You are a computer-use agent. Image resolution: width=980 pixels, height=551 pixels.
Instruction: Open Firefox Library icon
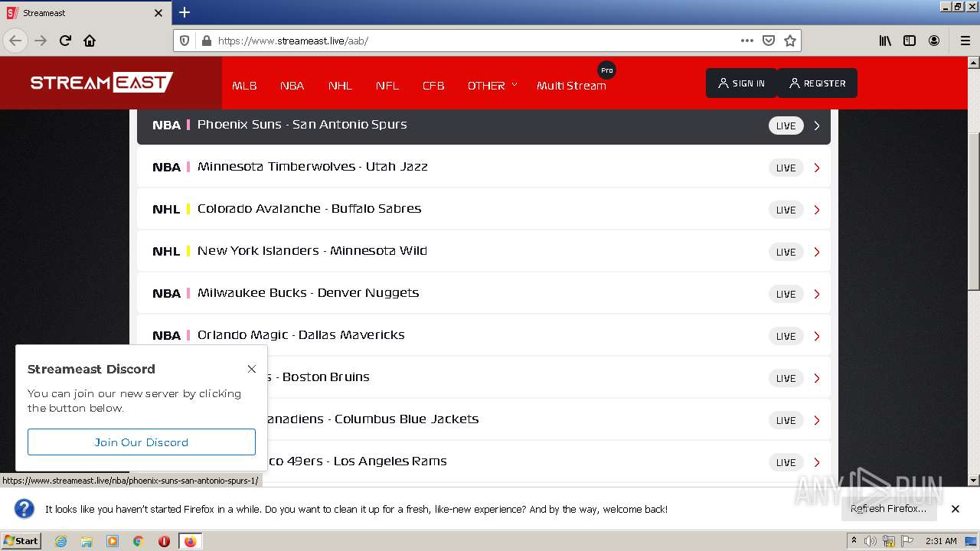pos(885,41)
